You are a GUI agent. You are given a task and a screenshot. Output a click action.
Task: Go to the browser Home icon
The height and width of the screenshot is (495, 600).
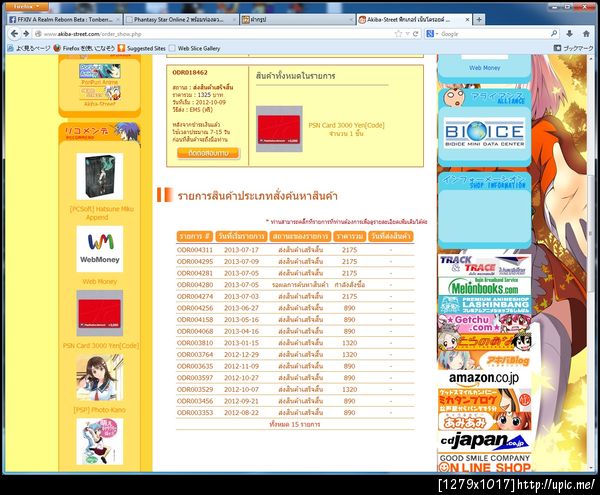pos(586,34)
